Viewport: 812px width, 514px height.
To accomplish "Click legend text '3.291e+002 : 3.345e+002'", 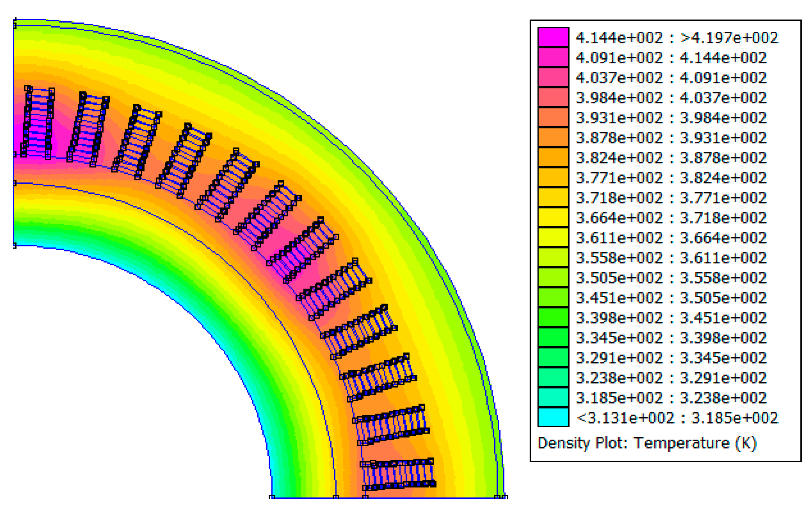I will (x=671, y=358).
